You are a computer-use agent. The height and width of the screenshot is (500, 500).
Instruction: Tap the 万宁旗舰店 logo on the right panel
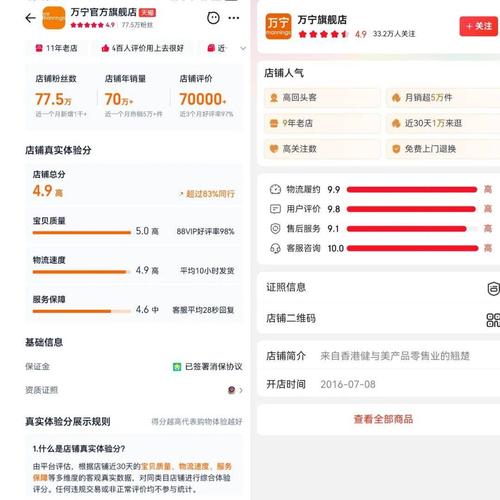[278, 26]
